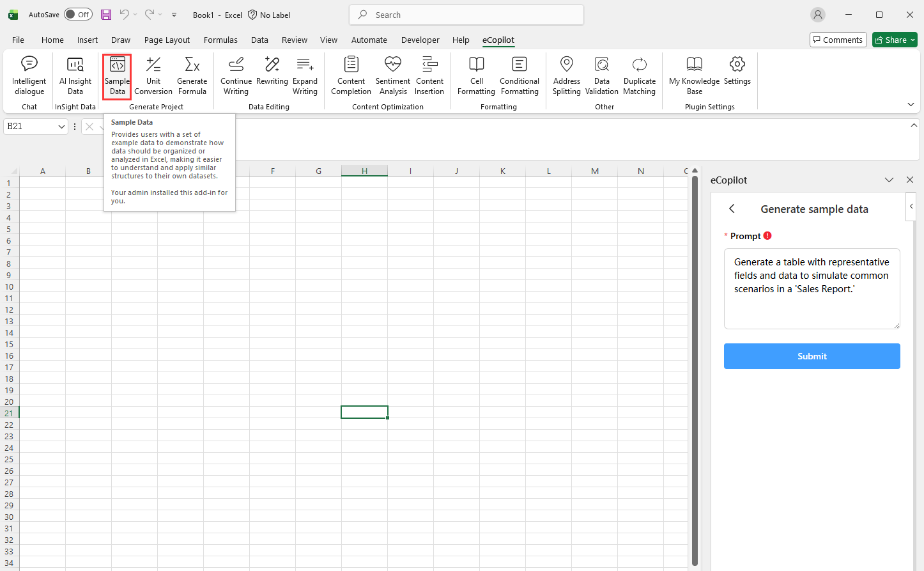Open My Knowledge Base
924x571 pixels.
[x=694, y=75]
